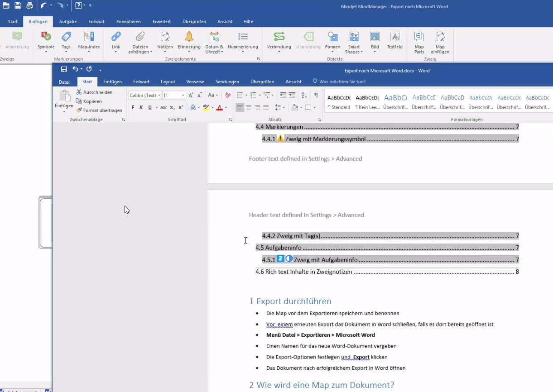Apply subscript formatting in Word
This screenshot has width=553, height=392.
click(x=172, y=107)
